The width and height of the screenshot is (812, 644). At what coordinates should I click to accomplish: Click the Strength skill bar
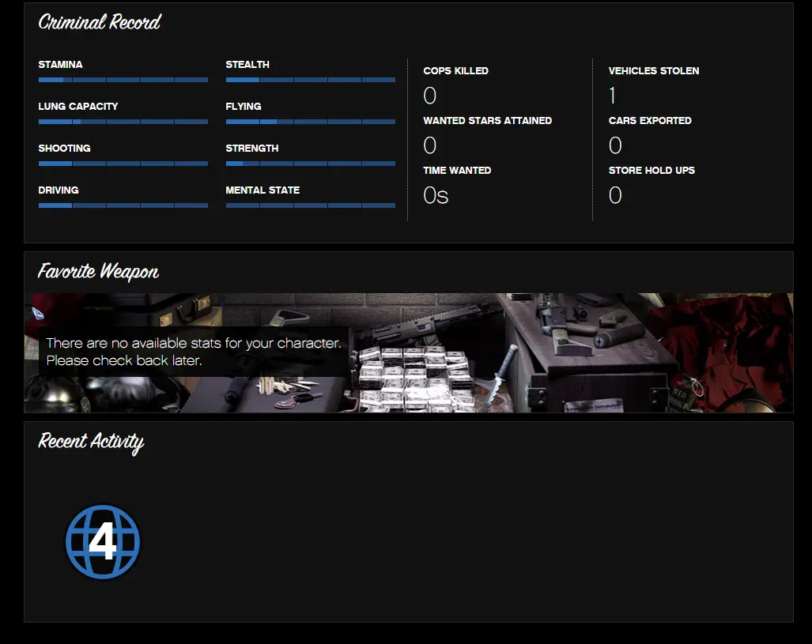point(311,164)
